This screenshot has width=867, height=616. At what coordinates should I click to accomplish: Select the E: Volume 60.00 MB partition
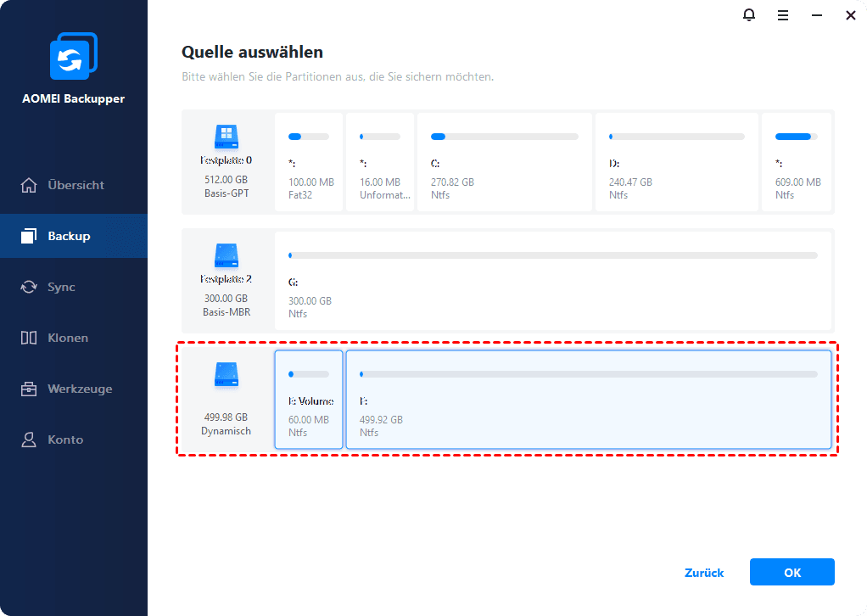pos(309,400)
